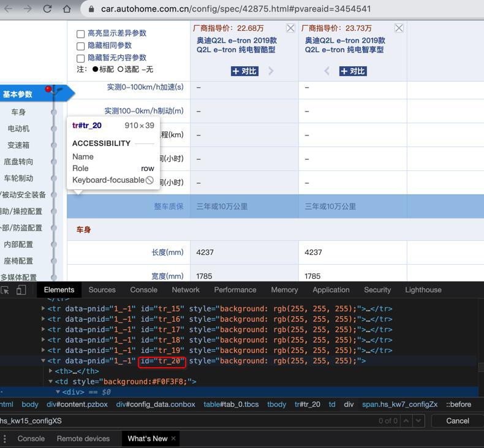Open the drawer three-dot menu
The image size is (484, 448).
pyautogui.click(x=5, y=439)
